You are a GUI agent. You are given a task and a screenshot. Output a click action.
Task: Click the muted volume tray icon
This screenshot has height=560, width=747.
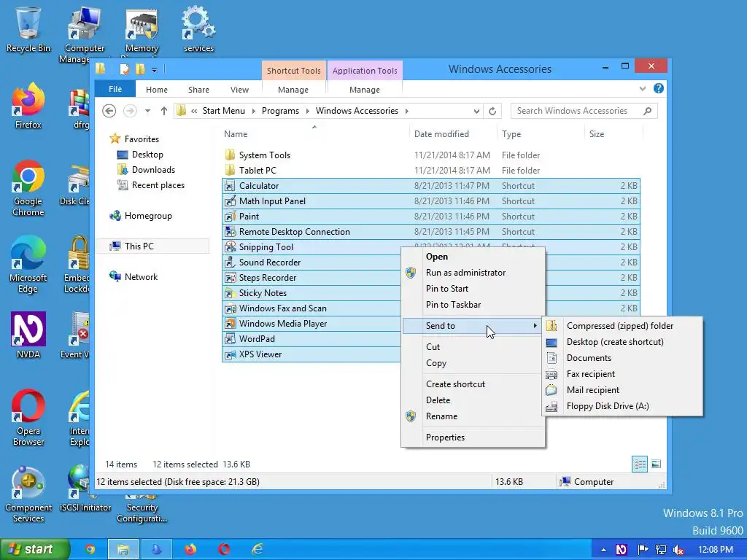click(678, 550)
